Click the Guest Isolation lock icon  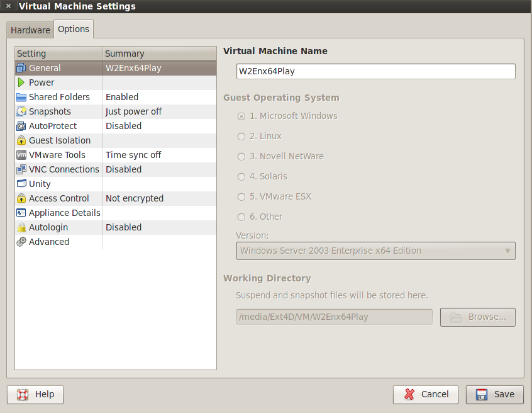pyautogui.click(x=21, y=140)
